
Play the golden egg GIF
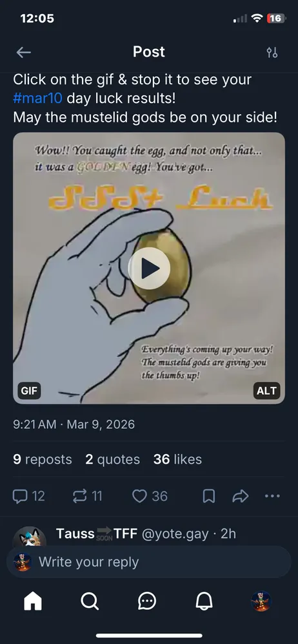(x=149, y=268)
